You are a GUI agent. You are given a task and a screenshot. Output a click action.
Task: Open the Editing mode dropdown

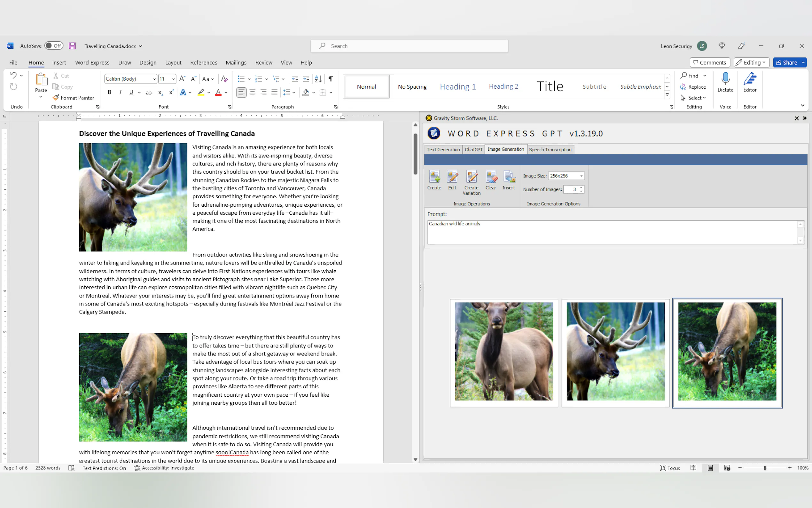pos(751,62)
